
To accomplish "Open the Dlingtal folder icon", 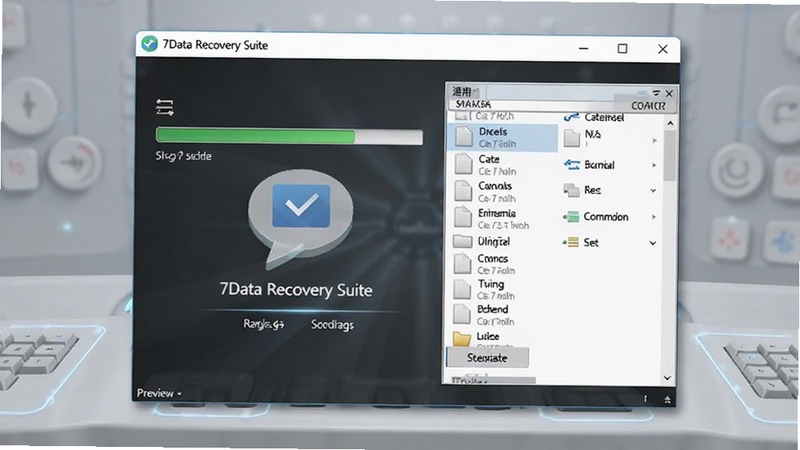I will point(463,241).
